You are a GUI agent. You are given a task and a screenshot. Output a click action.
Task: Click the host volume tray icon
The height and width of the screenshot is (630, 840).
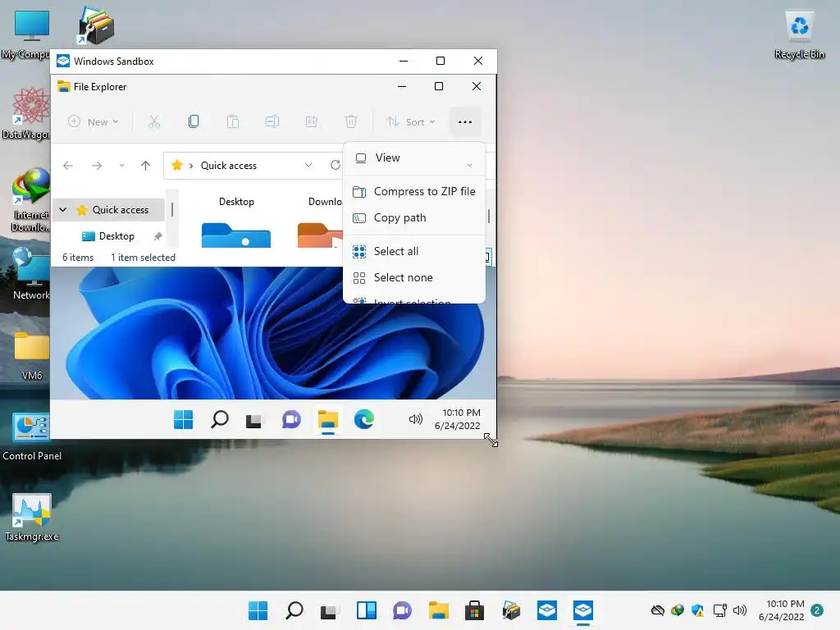[740, 610]
